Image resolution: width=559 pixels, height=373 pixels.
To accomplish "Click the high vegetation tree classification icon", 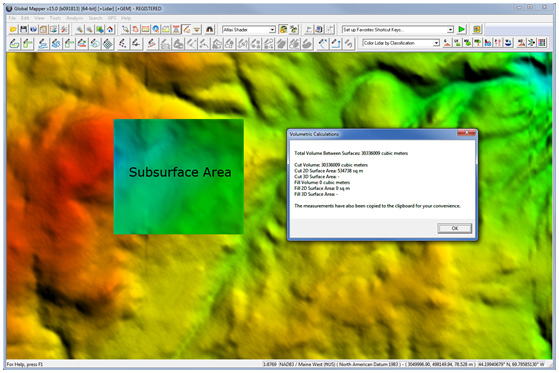I will pyautogui.click(x=477, y=43).
